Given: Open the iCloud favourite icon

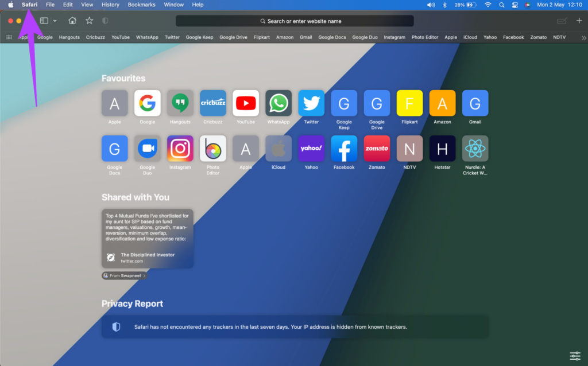Looking at the screenshot, I should (278, 149).
